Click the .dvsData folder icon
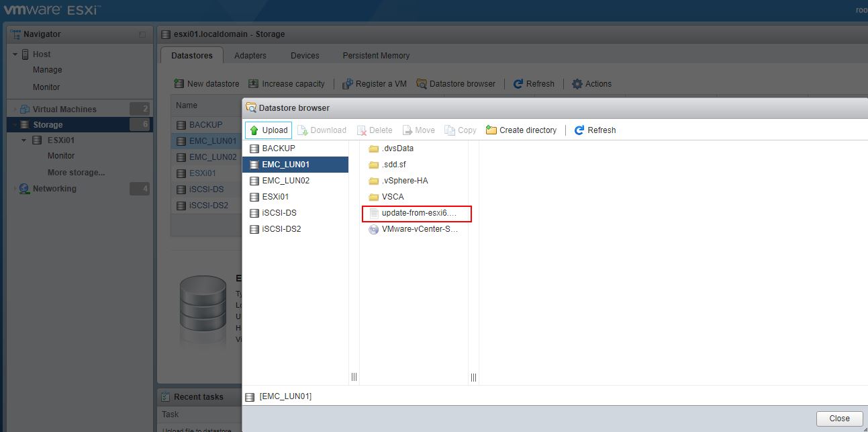Image resolution: width=868 pixels, height=432 pixels. pos(374,148)
